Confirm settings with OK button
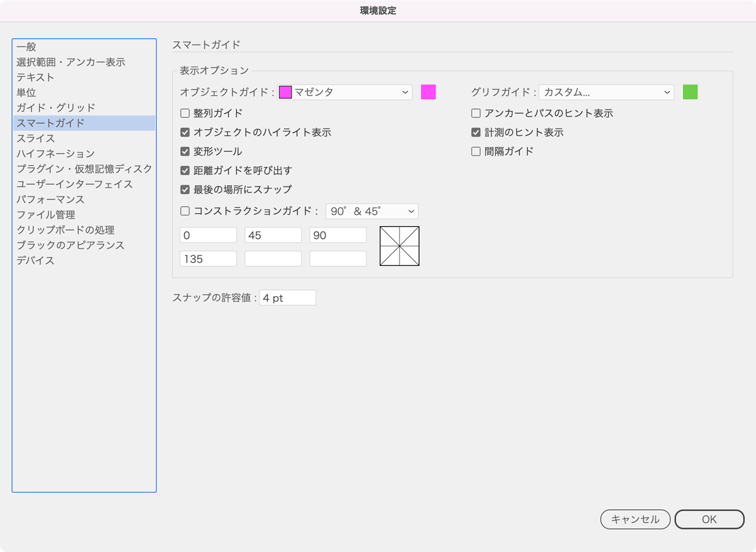 (709, 519)
